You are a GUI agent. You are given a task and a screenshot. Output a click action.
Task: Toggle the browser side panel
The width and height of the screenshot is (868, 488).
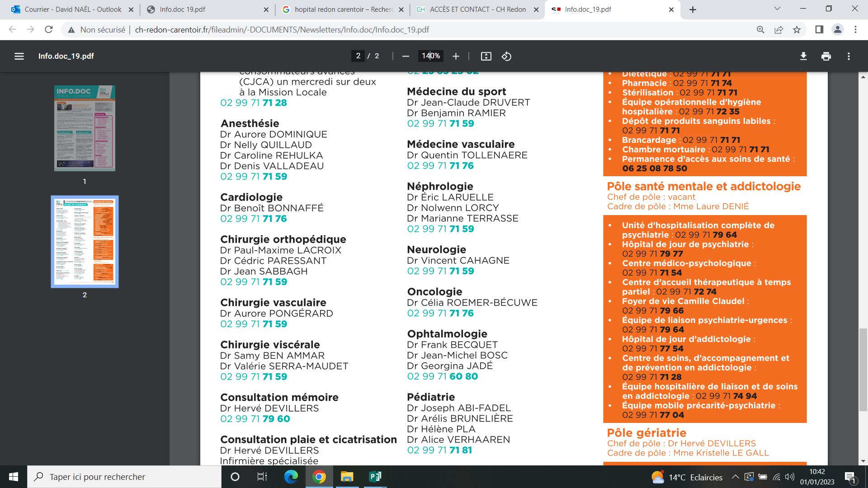point(819,30)
